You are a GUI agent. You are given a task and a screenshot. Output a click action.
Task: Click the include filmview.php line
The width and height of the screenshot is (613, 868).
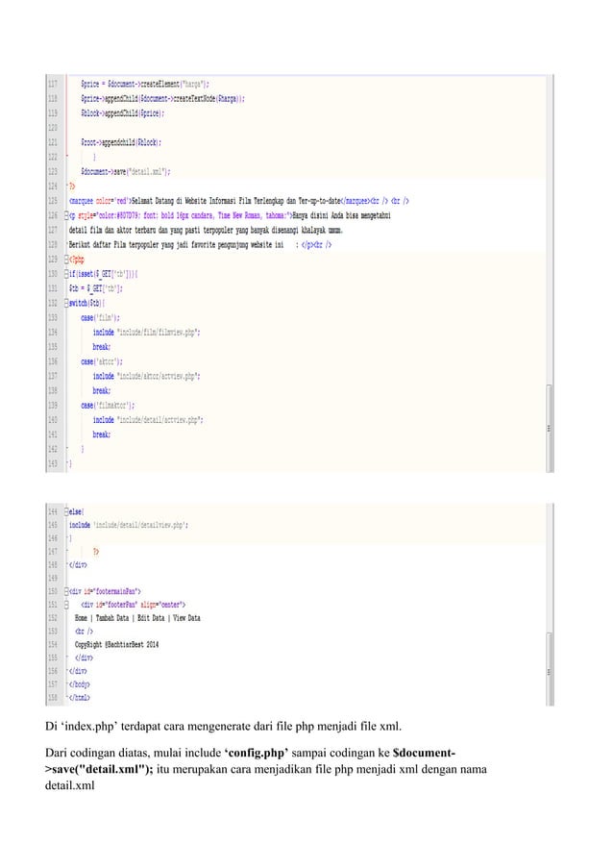pos(147,333)
